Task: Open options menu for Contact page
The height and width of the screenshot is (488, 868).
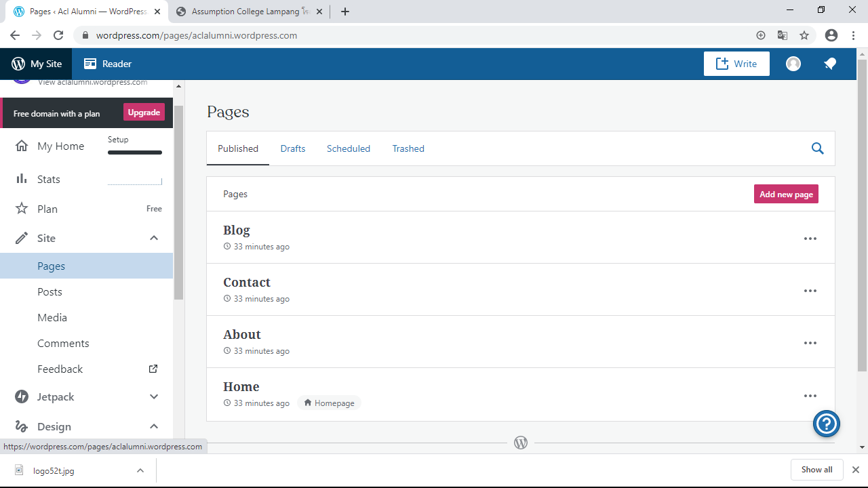Action: point(810,291)
